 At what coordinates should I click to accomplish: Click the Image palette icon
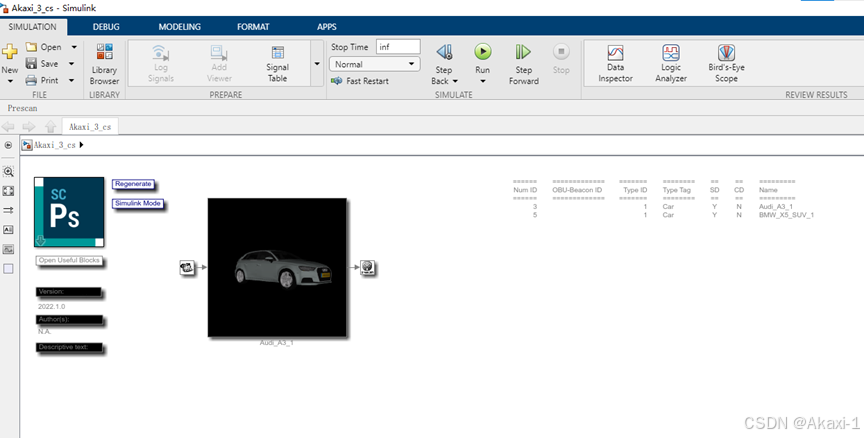point(8,249)
